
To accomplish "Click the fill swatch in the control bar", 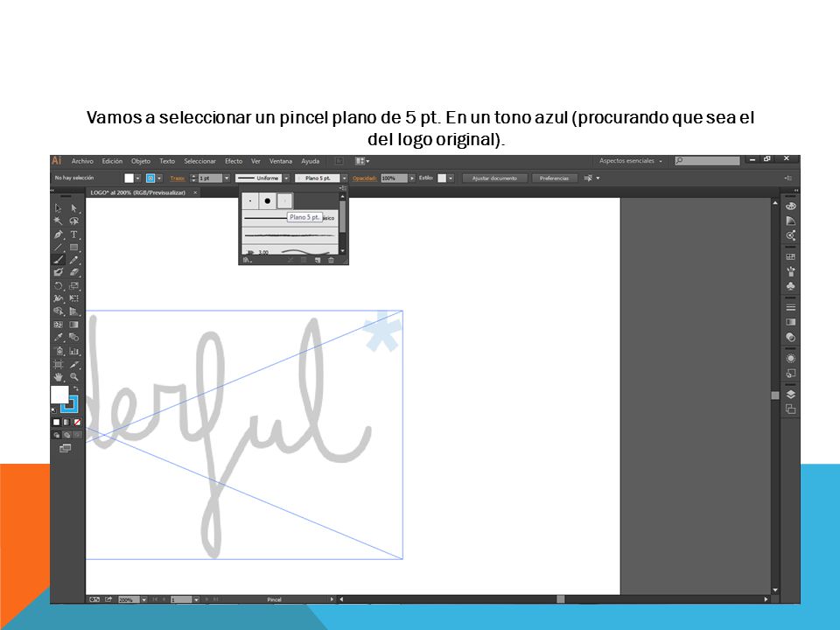I will click(x=129, y=178).
